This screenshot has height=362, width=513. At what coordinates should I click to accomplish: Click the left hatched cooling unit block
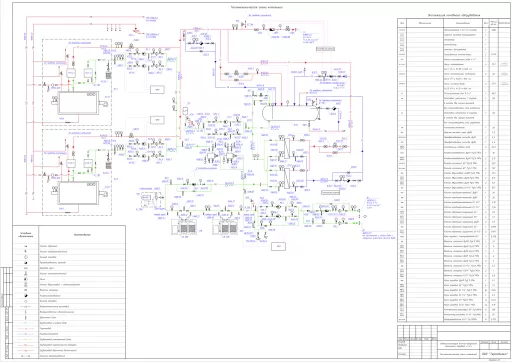[183, 227]
